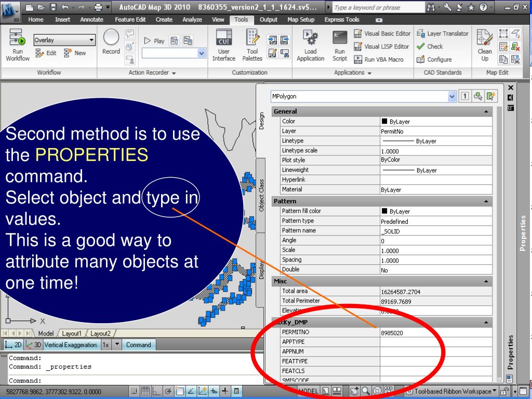Create a New workflow
Viewport: 532px width, 399px height.
pyautogui.click(x=75, y=53)
